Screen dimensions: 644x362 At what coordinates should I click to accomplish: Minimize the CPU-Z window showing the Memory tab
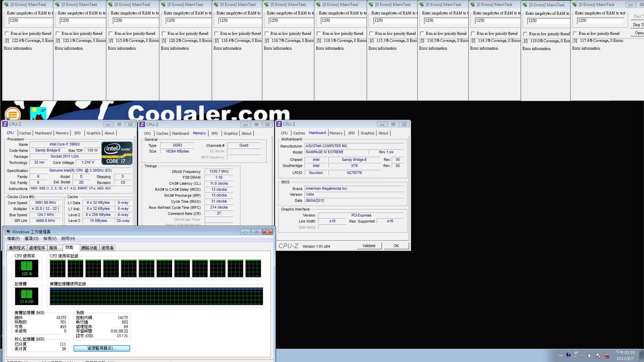tap(245, 124)
